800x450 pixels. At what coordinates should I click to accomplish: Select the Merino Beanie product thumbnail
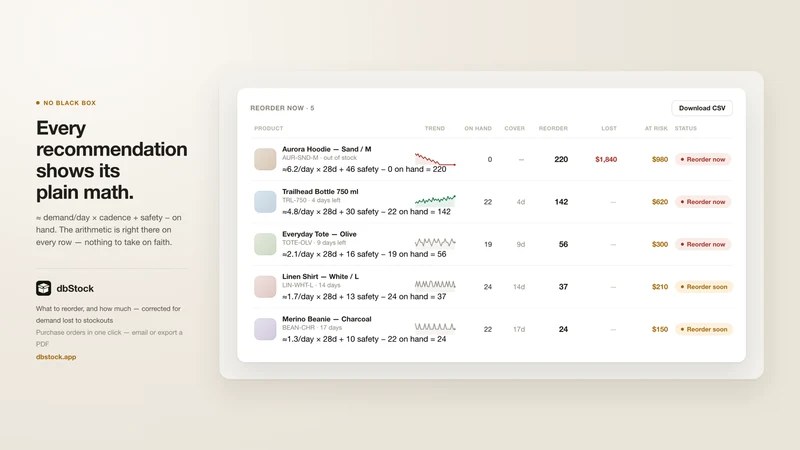click(x=265, y=329)
